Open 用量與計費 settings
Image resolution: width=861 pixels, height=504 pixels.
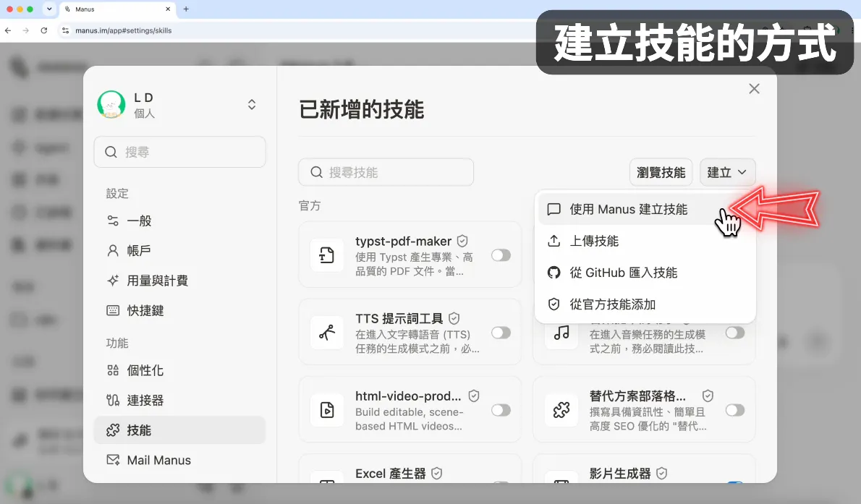pyautogui.click(x=179, y=281)
